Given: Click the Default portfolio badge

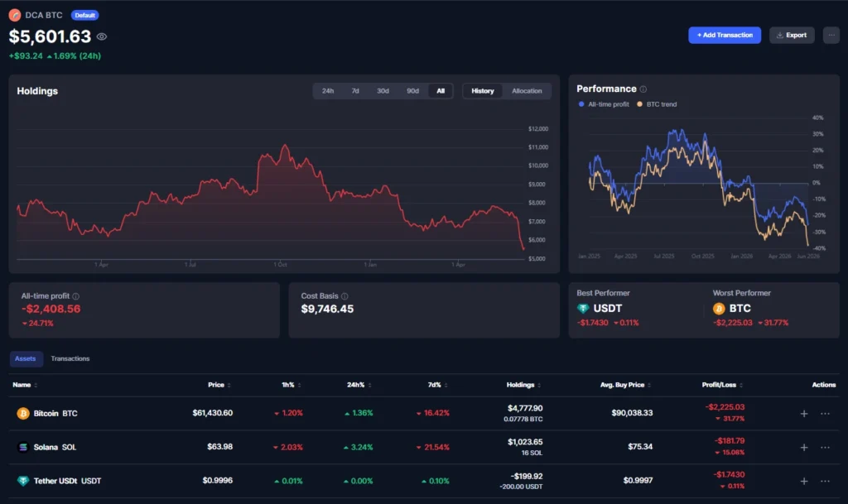Looking at the screenshot, I should (x=85, y=15).
